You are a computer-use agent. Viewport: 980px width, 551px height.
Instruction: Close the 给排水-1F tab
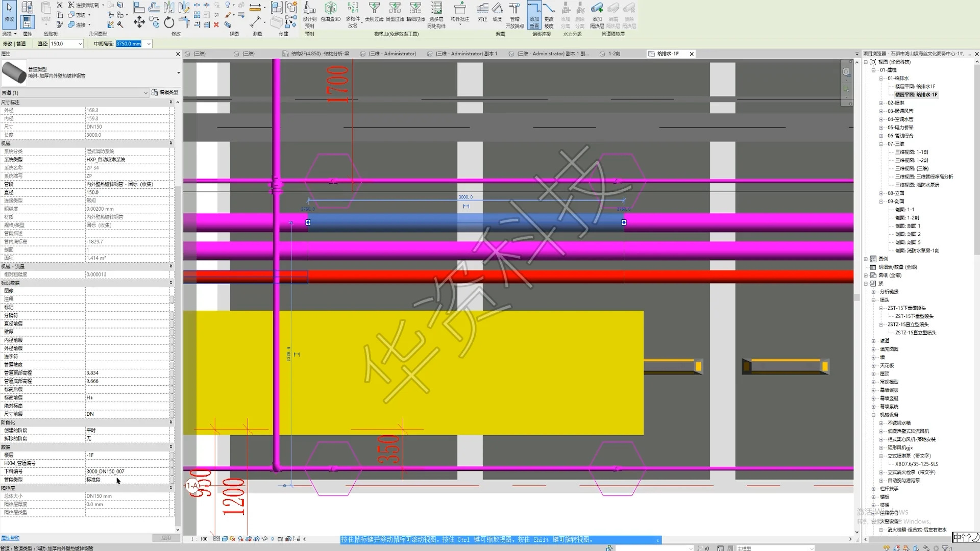point(692,54)
